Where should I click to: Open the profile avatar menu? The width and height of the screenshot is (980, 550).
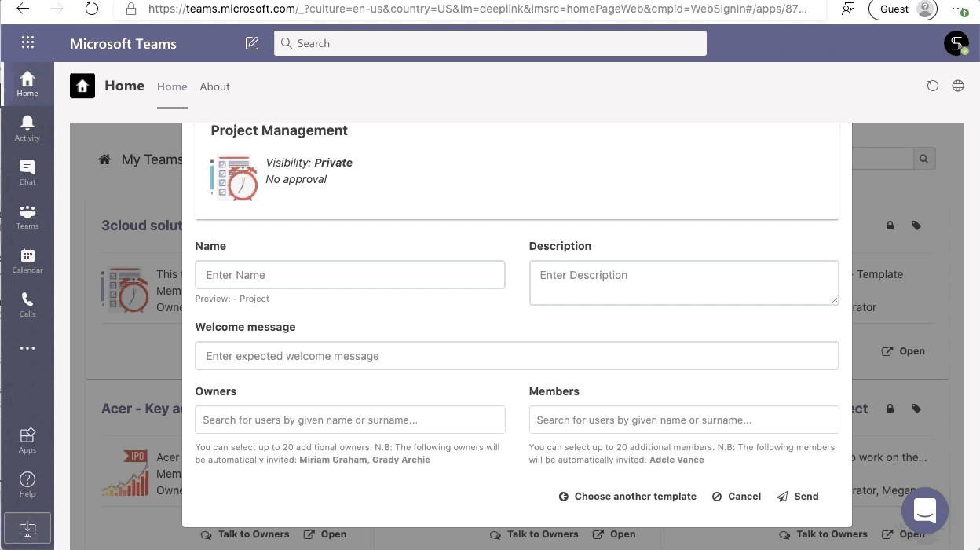point(956,43)
